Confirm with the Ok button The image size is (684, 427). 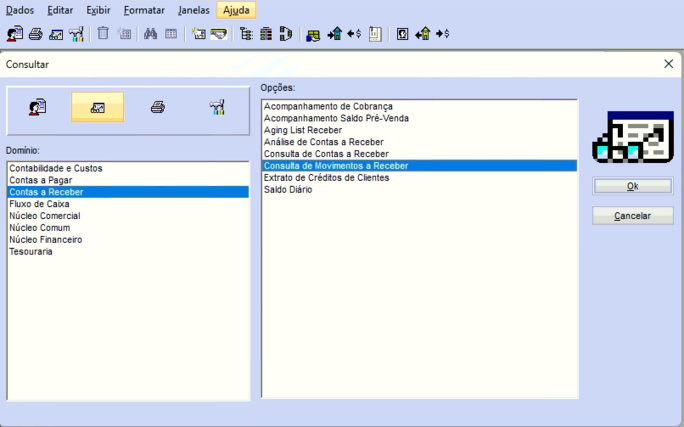point(633,186)
